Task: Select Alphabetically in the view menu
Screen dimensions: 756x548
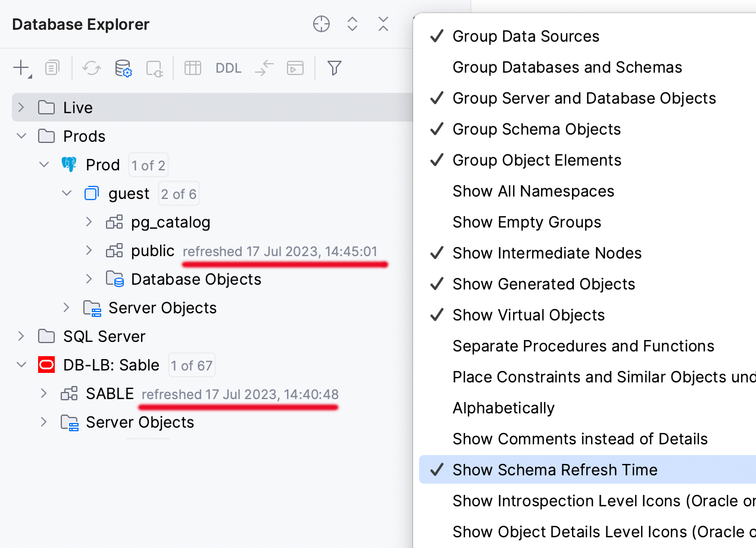Action: click(504, 408)
